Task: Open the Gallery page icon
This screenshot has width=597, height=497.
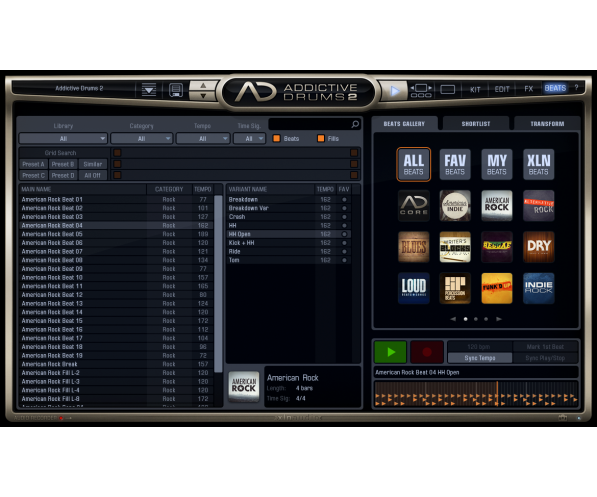Action: tap(421, 91)
